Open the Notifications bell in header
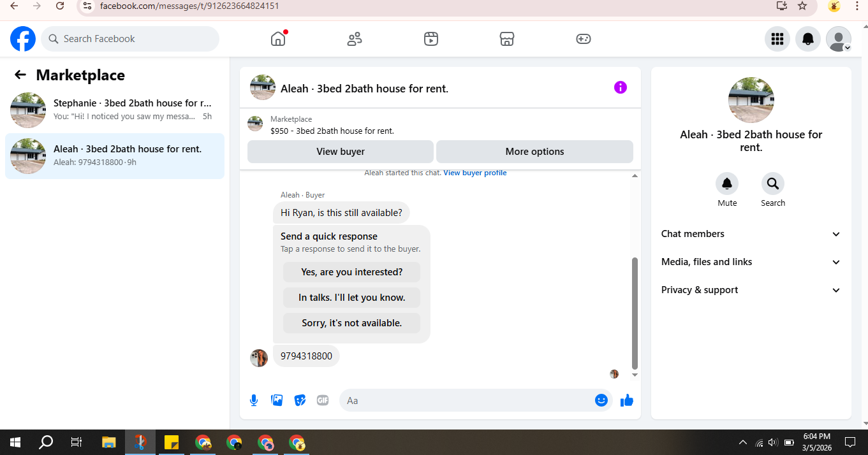868x455 pixels. click(x=808, y=39)
